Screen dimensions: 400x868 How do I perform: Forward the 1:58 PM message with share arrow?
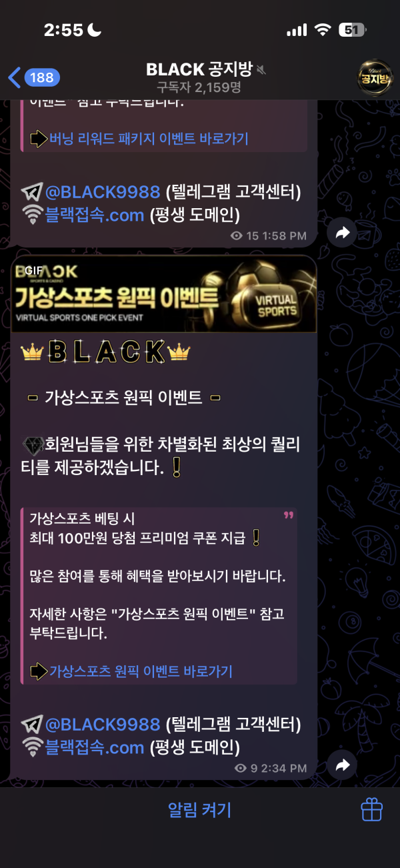pyautogui.click(x=343, y=233)
